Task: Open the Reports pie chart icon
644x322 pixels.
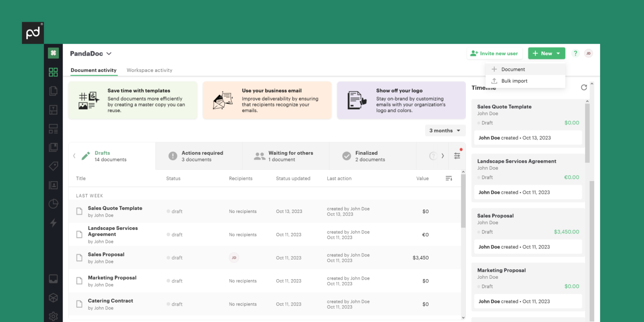Action: click(53, 204)
